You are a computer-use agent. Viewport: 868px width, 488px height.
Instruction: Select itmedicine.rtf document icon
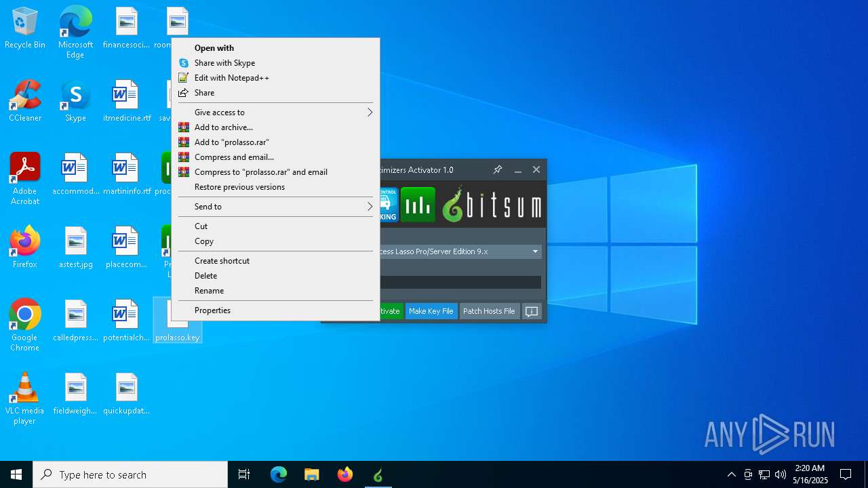126,102
